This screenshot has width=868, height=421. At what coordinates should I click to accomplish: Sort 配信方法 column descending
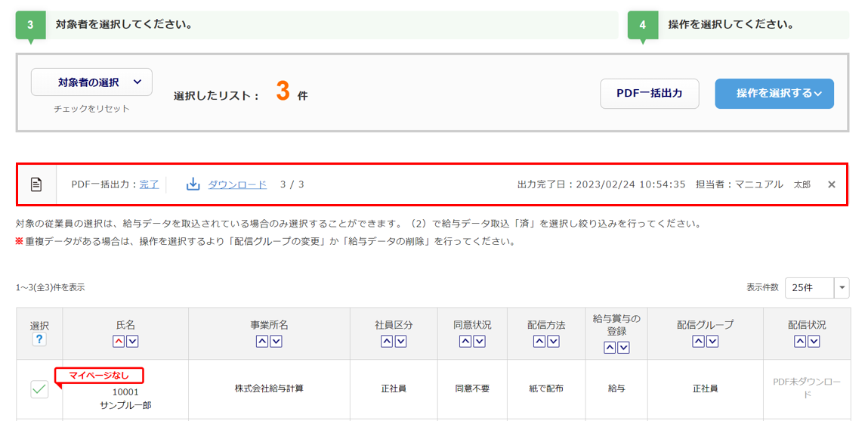[553, 342]
